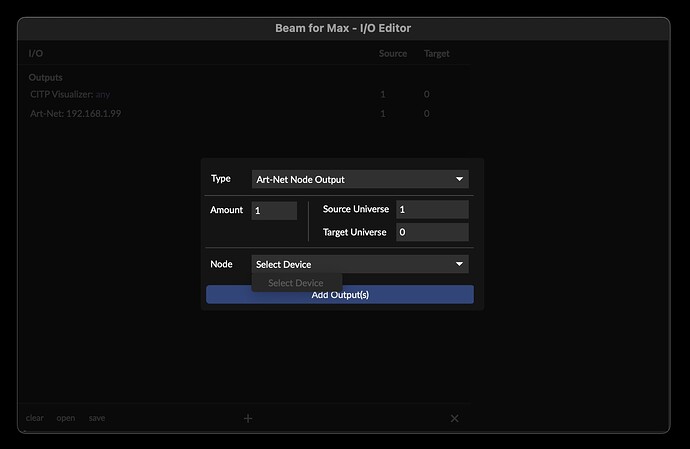The height and width of the screenshot is (449, 690).
Task: Click the Source value of the CITP Visualizer row
Action: pos(383,94)
